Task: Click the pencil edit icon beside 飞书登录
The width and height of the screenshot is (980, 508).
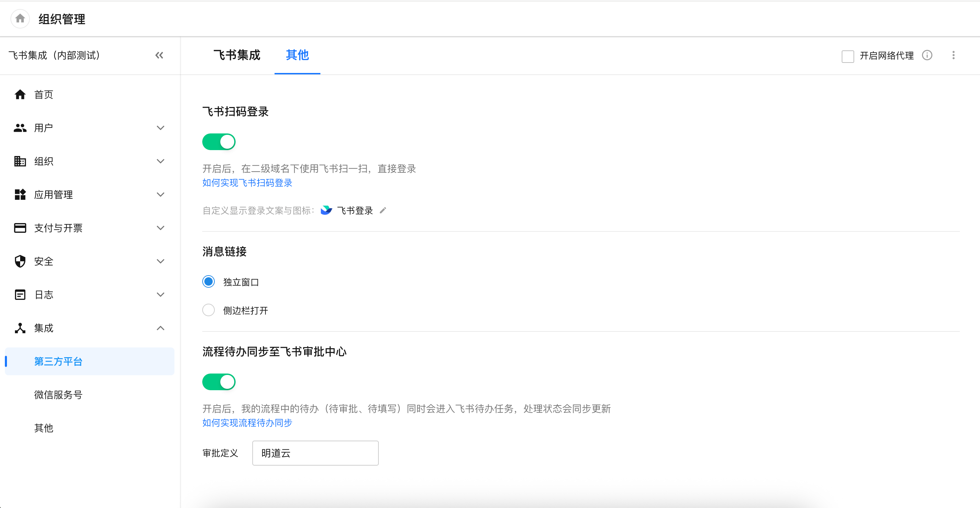Action: point(383,210)
